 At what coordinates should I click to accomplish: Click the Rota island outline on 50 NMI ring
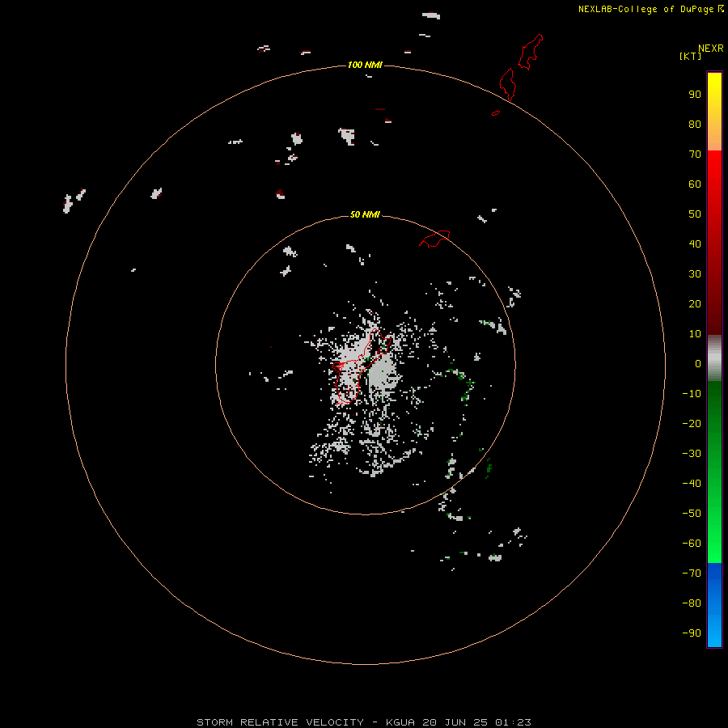[x=434, y=239]
